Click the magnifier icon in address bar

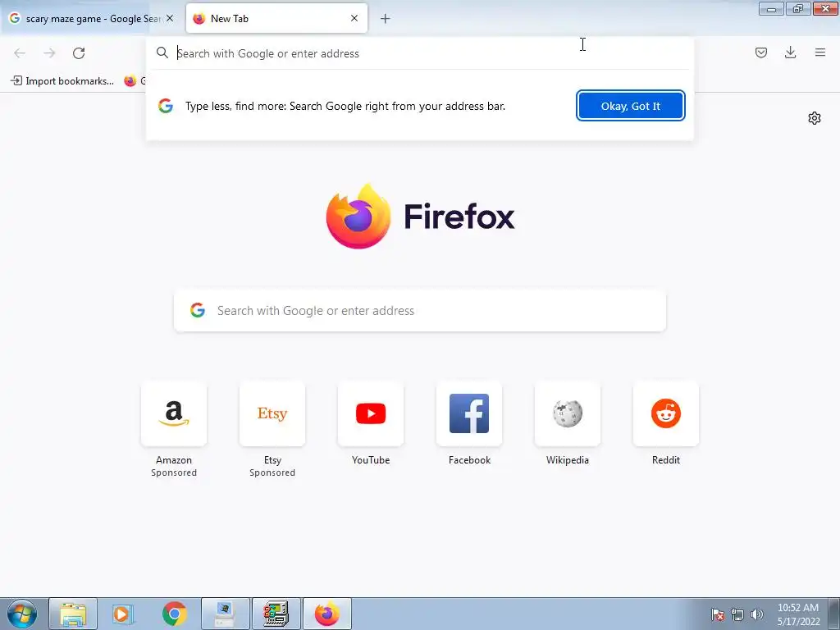pos(162,53)
